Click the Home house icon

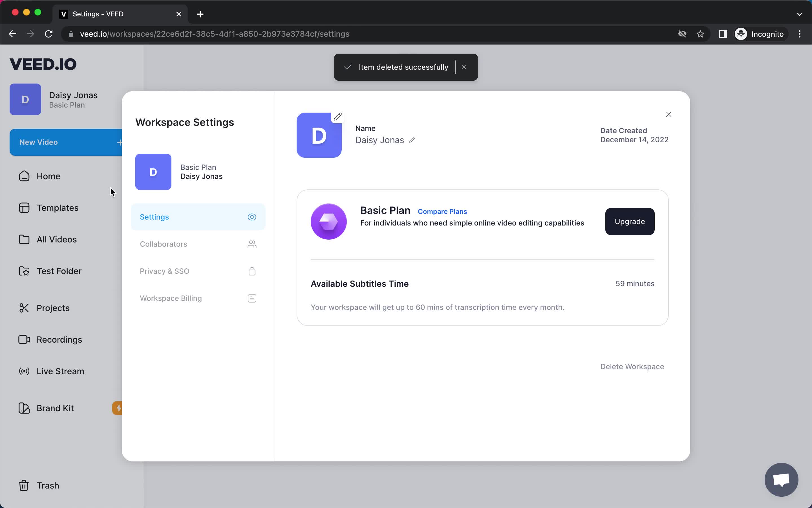click(24, 176)
